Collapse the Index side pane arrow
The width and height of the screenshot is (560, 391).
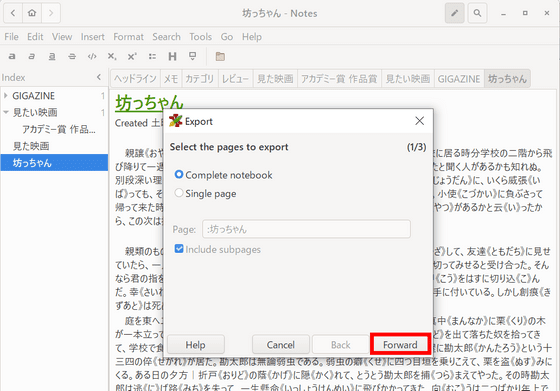coord(99,77)
